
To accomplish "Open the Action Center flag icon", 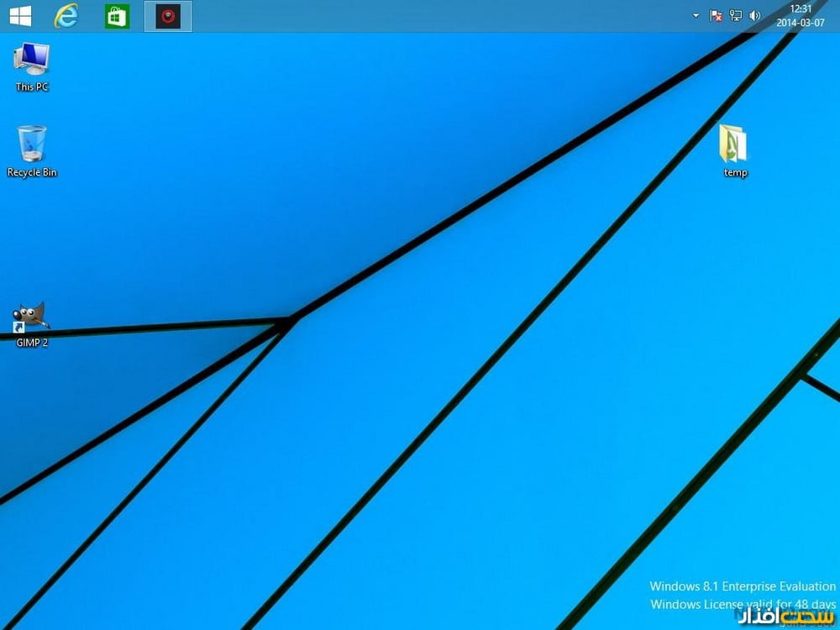I will click(717, 16).
